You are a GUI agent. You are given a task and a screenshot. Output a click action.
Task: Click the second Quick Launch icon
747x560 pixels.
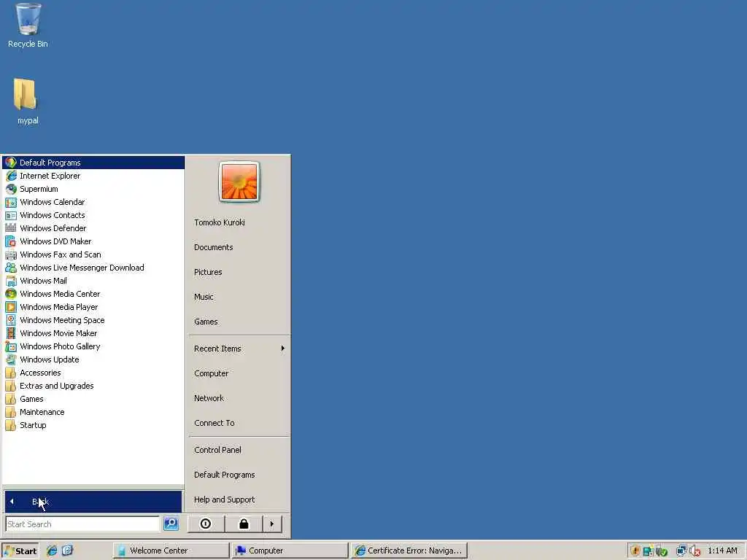click(67, 551)
